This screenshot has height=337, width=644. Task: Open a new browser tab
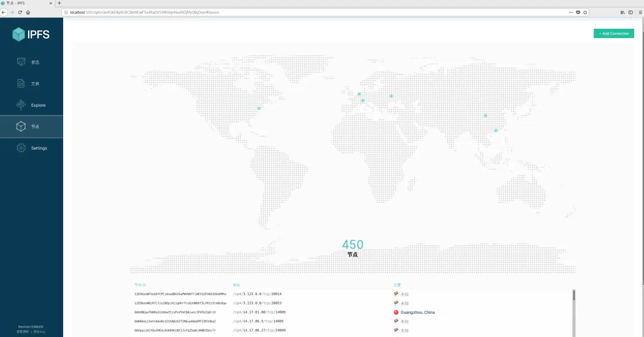59,3
